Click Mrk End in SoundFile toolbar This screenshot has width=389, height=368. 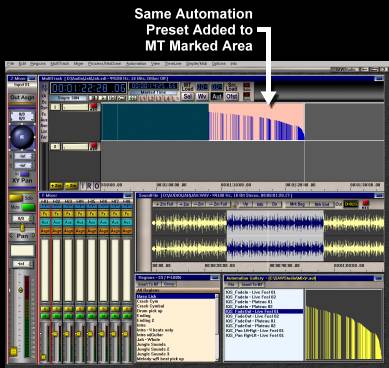click(321, 204)
